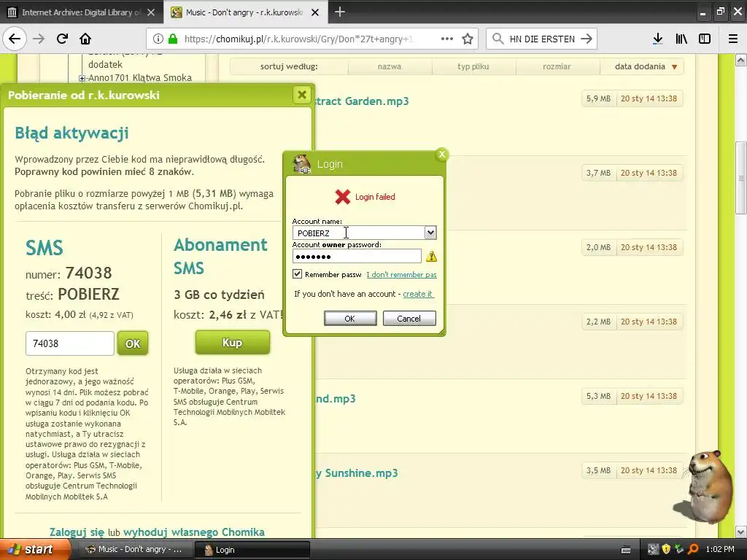Select the Login taskbar item
The image size is (747, 560).
pos(252,550)
